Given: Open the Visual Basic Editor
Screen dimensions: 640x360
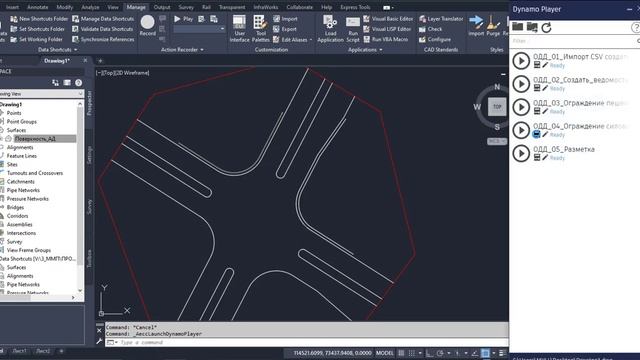Looking at the screenshot, I should click(388, 19).
